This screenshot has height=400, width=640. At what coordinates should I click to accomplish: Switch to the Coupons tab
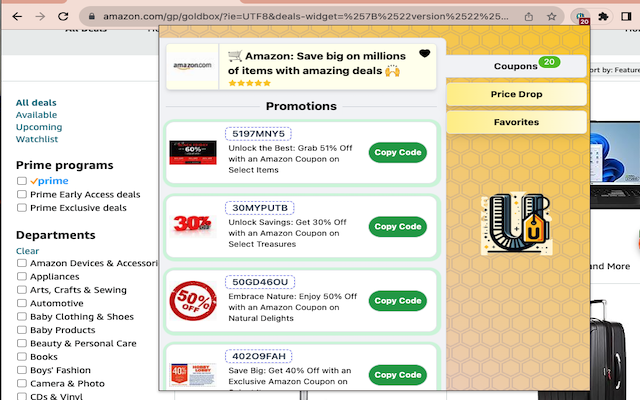click(516, 66)
